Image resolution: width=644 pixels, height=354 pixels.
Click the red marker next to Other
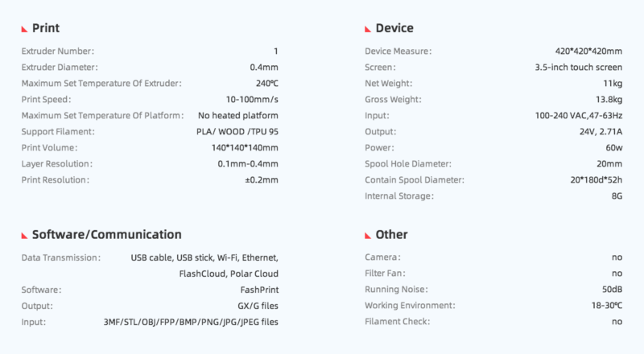point(368,235)
